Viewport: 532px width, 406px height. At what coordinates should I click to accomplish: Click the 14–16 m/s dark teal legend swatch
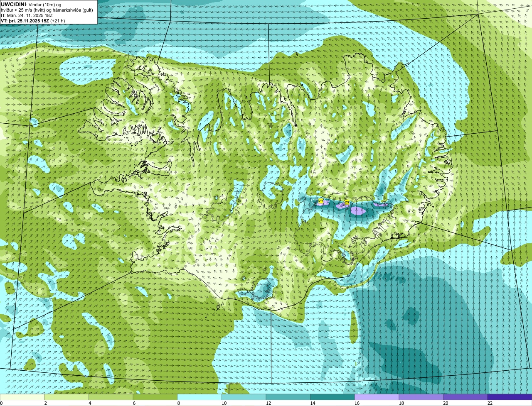tap(332, 397)
